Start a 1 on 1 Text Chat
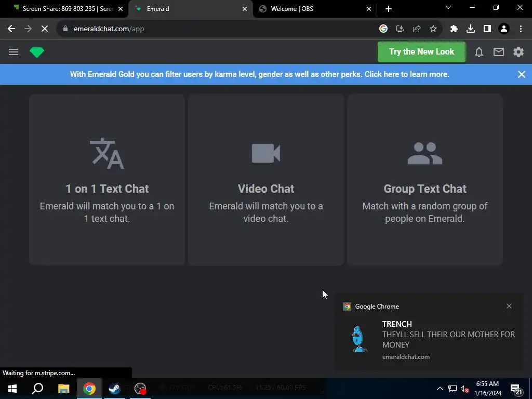 (107, 179)
